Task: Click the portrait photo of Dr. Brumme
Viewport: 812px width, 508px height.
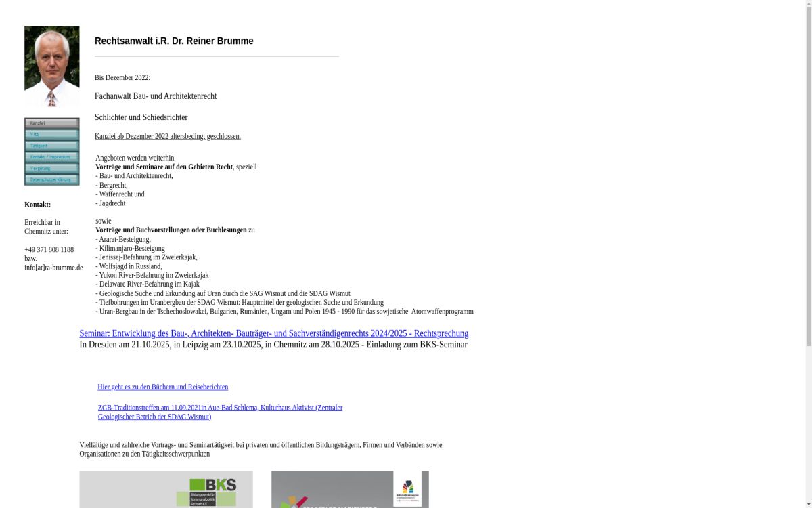Action: [51, 66]
